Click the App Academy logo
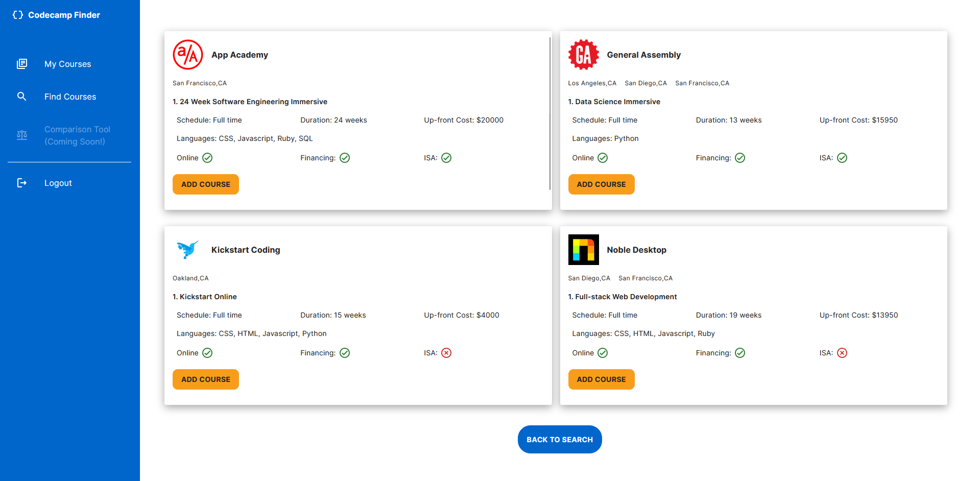Image resolution: width=980 pixels, height=481 pixels. [x=188, y=55]
